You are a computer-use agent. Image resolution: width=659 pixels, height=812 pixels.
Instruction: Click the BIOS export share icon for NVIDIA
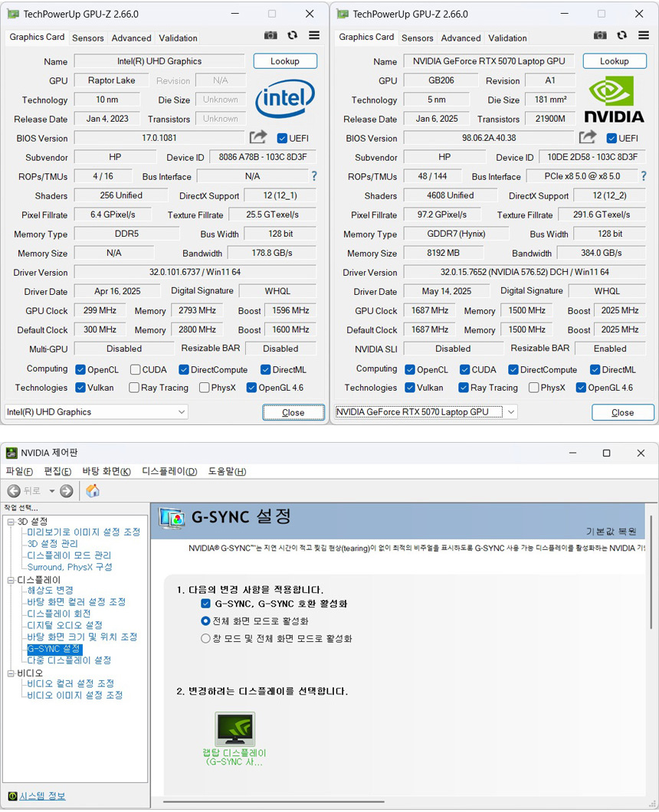588,137
